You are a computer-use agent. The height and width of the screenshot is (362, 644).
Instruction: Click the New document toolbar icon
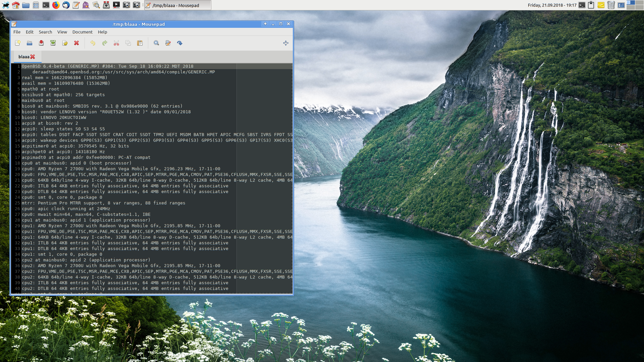point(18,43)
